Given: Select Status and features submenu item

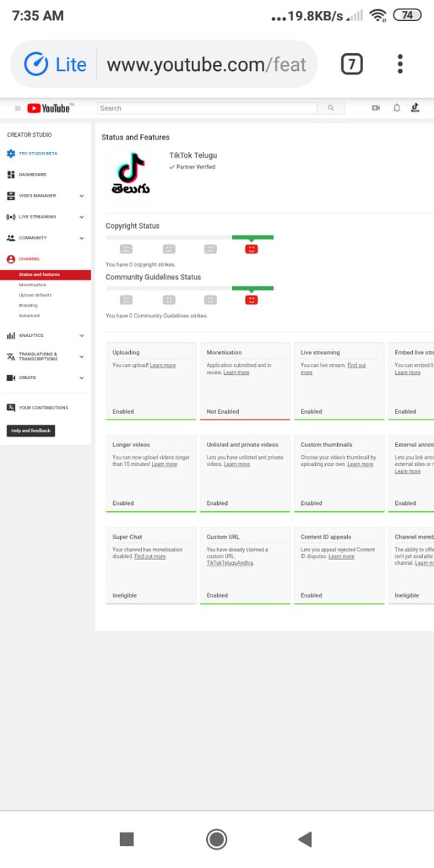Looking at the screenshot, I should [x=46, y=275].
